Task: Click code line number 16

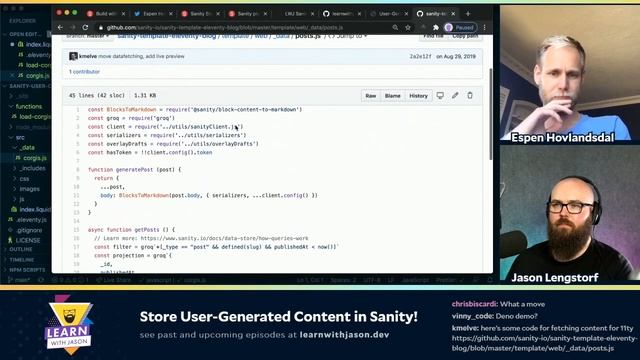Action: coord(76,238)
